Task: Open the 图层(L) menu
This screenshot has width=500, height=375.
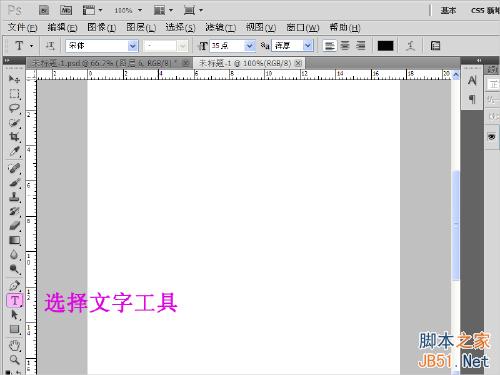Action: [x=141, y=27]
